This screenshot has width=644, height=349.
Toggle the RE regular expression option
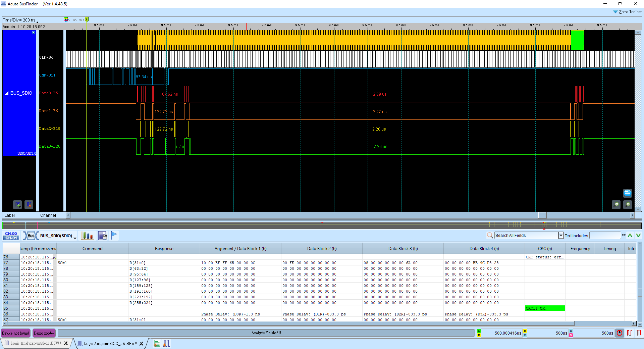[x=624, y=236]
